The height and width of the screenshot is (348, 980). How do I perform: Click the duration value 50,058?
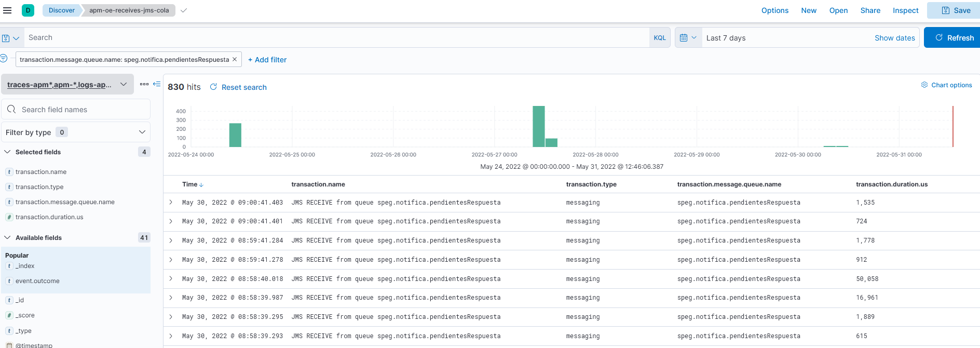[x=867, y=279]
